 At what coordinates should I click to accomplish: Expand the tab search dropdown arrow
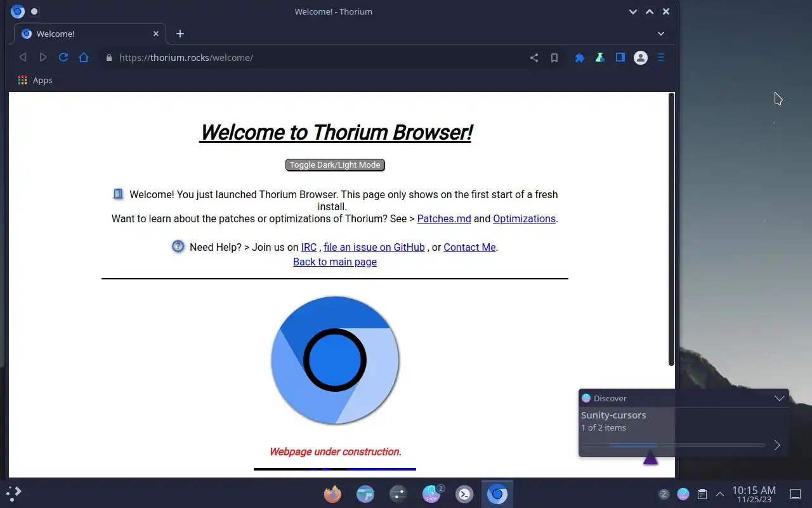[661, 34]
